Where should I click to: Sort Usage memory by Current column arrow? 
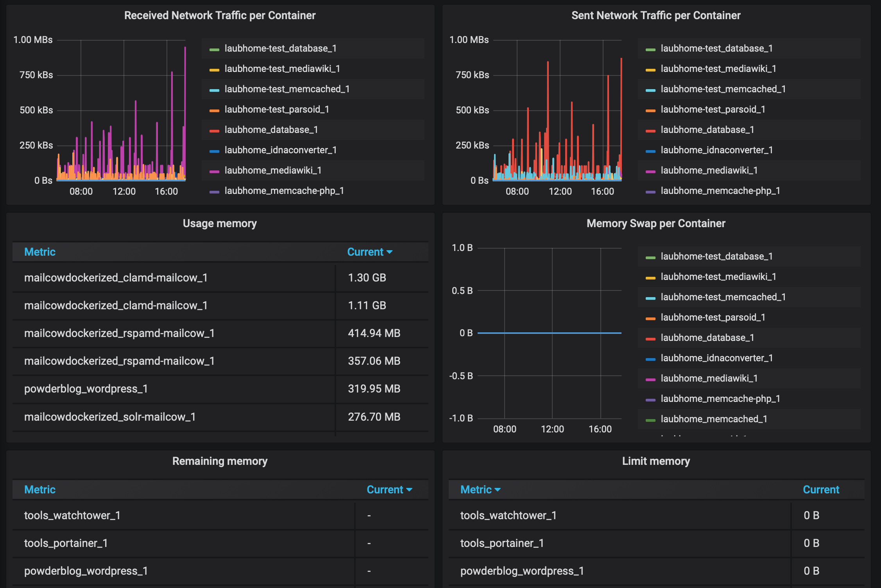389,252
